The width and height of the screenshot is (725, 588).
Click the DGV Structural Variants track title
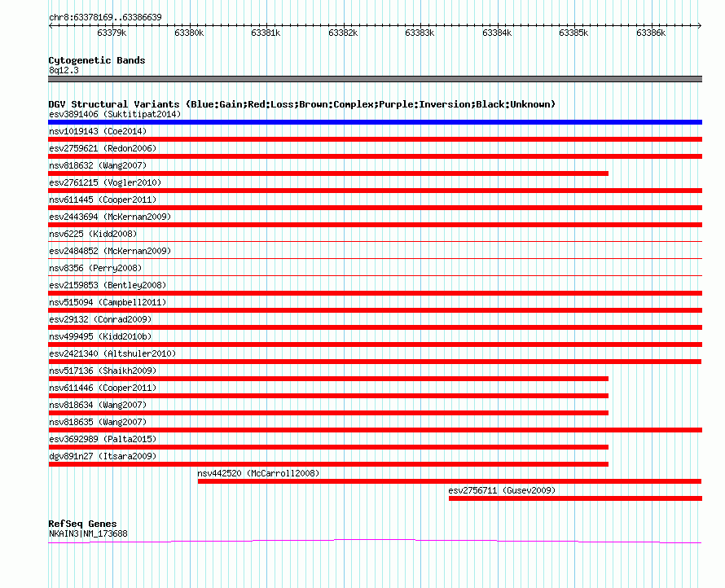point(301,104)
